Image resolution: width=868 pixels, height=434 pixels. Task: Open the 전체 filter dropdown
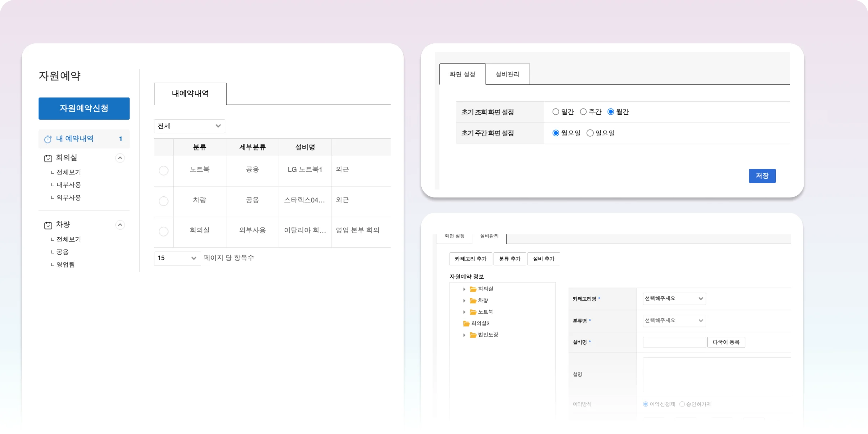click(x=189, y=126)
